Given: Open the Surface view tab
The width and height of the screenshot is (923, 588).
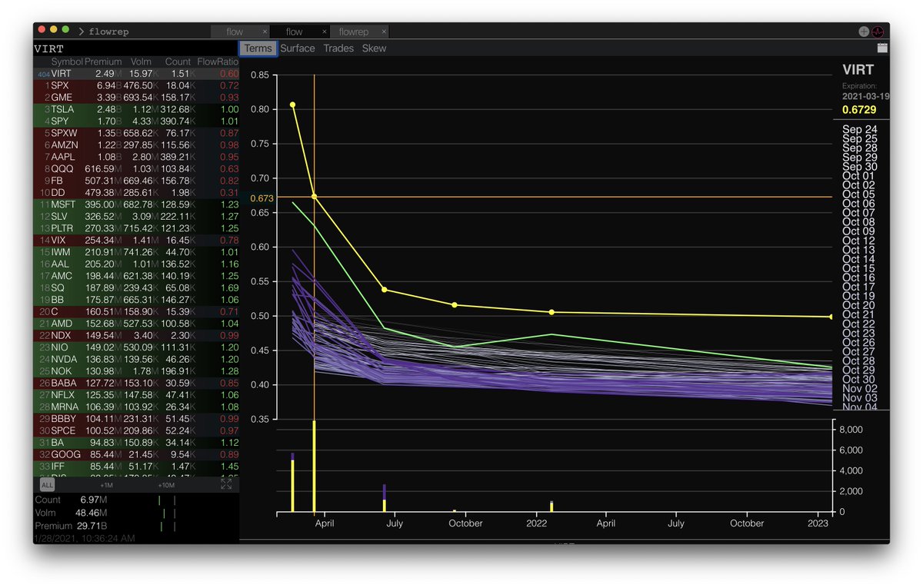Looking at the screenshot, I should (298, 48).
